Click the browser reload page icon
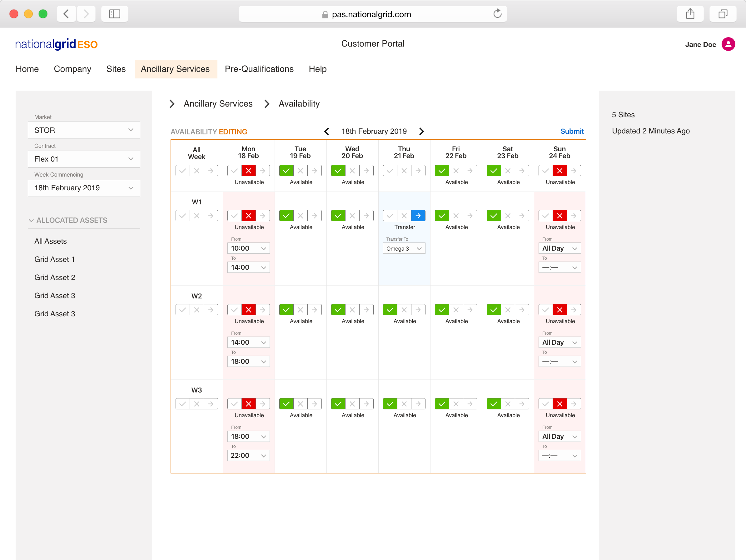The width and height of the screenshot is (746, 560). [x=497, y=14]
